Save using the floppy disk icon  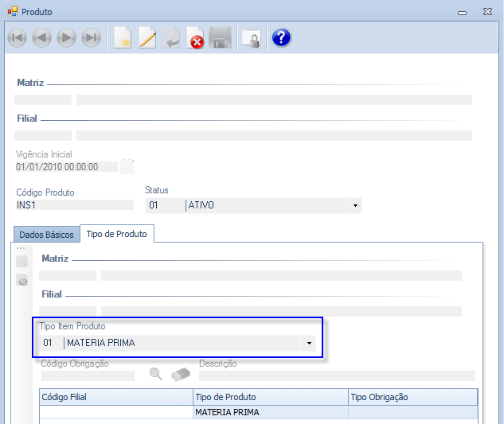click(x=221, y=38)
